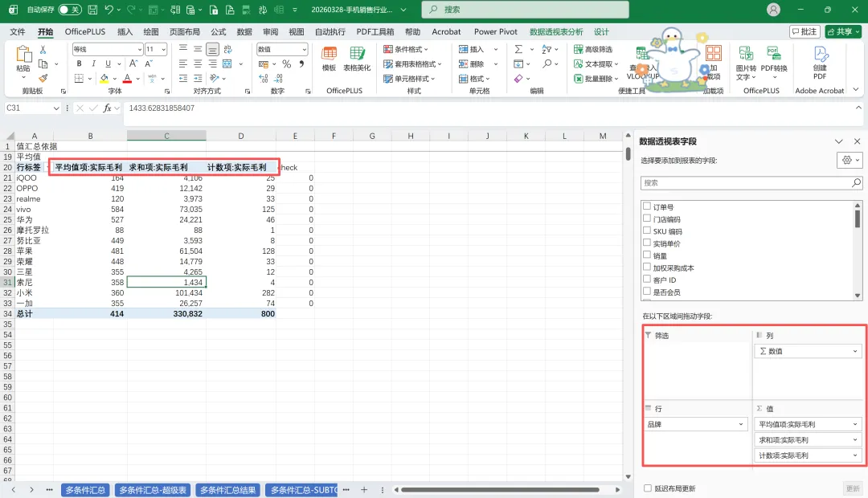This screenshot has width=868, height=498.
Task: Click the Save icon in title bar
Action: pos(92,10)
